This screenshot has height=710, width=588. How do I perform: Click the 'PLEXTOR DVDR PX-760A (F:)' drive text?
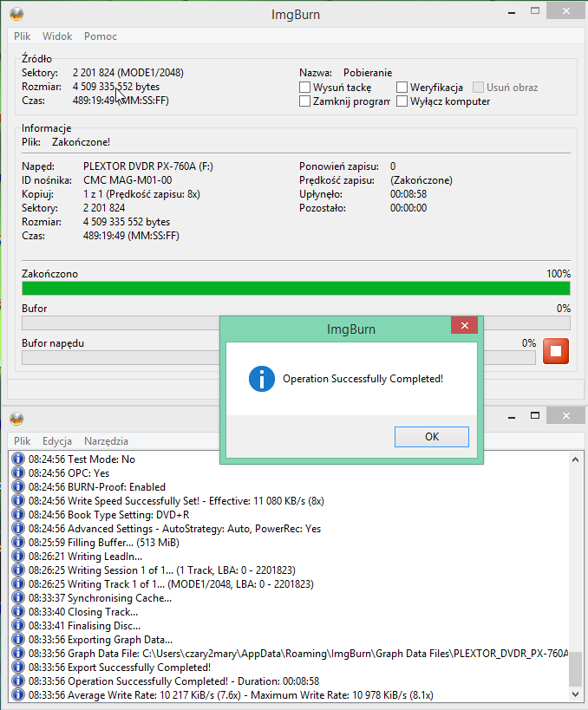pos(148,166)
